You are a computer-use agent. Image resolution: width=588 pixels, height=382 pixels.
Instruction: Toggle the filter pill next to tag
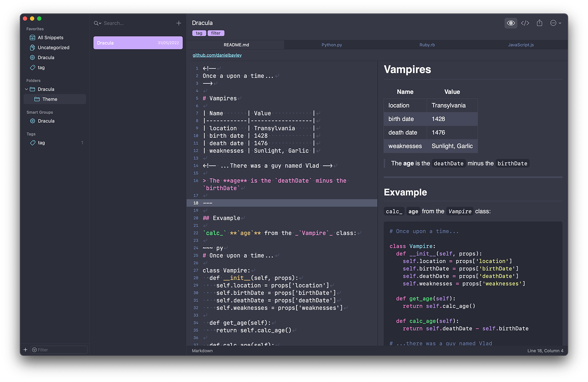(x=216, y=33)
